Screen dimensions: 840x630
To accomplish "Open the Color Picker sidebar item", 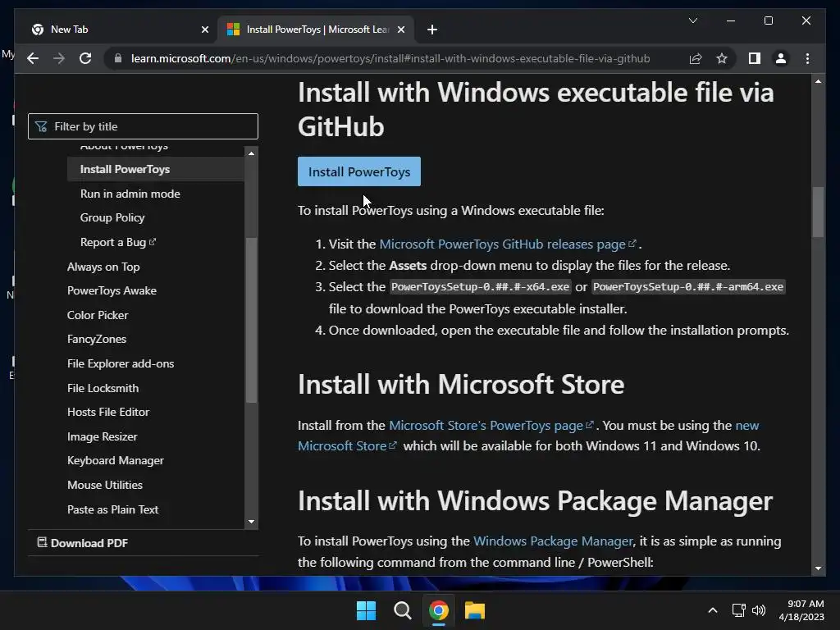I will [98, 315].
